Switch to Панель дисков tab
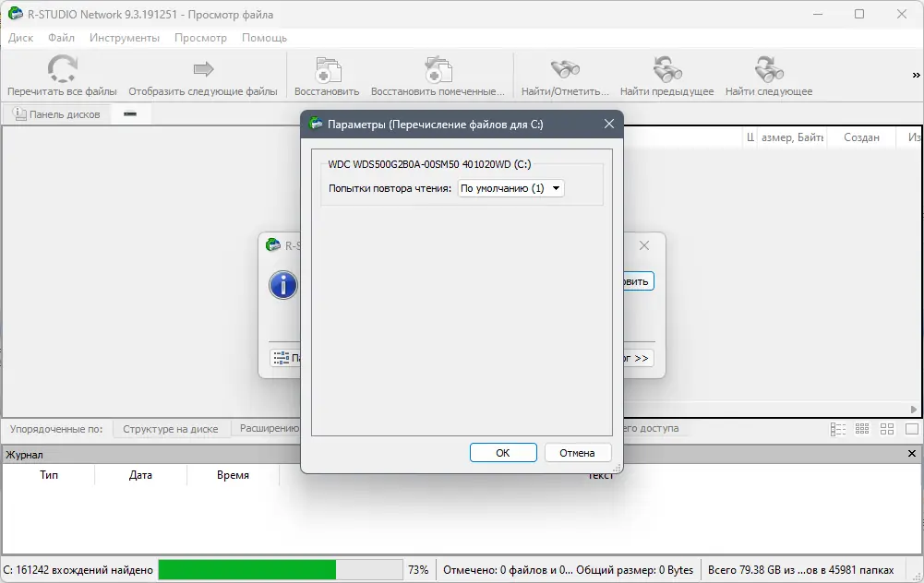This screenshot has width=924, height=583. [57, 114]
